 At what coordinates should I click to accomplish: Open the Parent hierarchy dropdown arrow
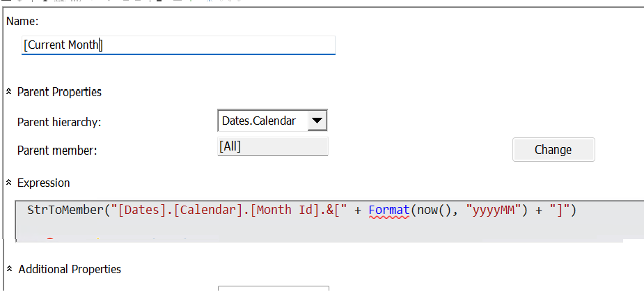coord(317,121)
